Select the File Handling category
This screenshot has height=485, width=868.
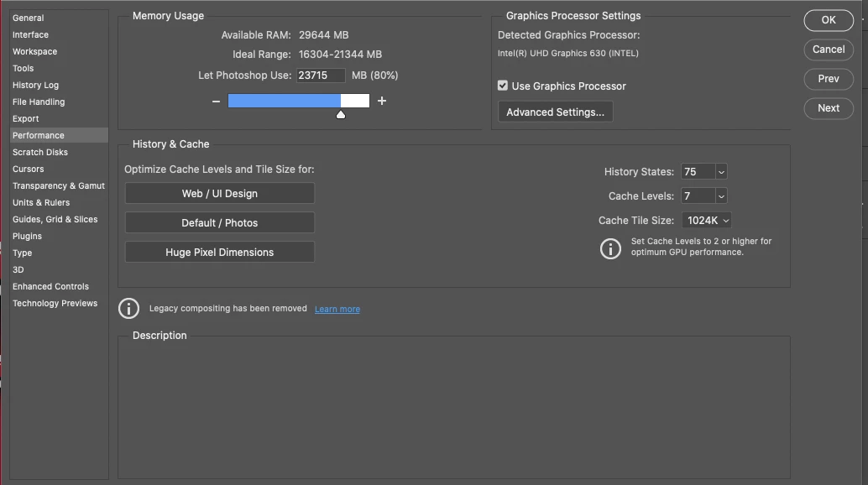pyautogui.click(x=39, y=102)
